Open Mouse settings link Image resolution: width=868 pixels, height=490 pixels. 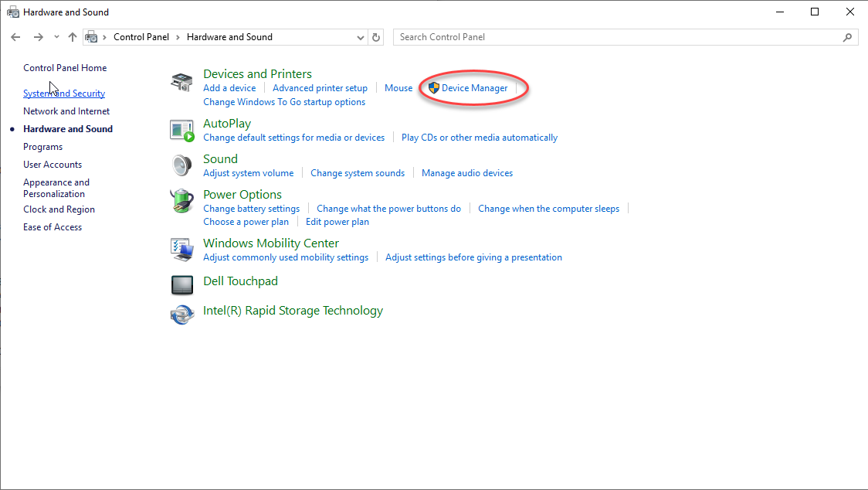(x=398, y=88)
